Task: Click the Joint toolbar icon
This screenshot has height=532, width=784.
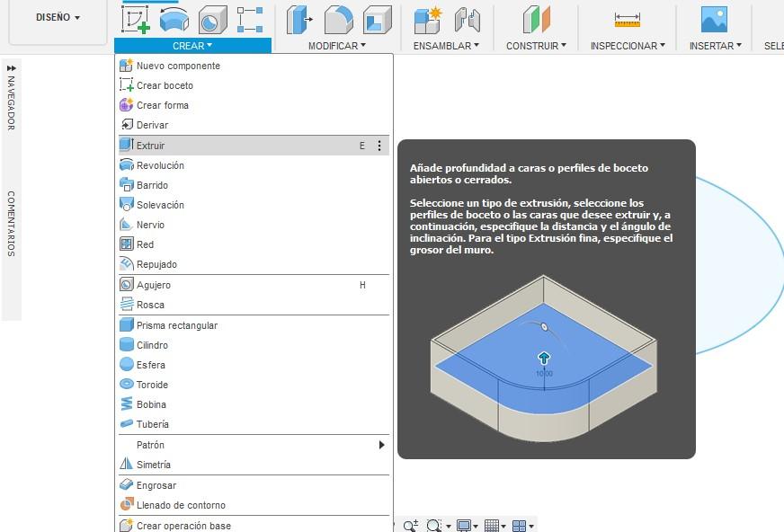Action: click(x=468, y=20)
